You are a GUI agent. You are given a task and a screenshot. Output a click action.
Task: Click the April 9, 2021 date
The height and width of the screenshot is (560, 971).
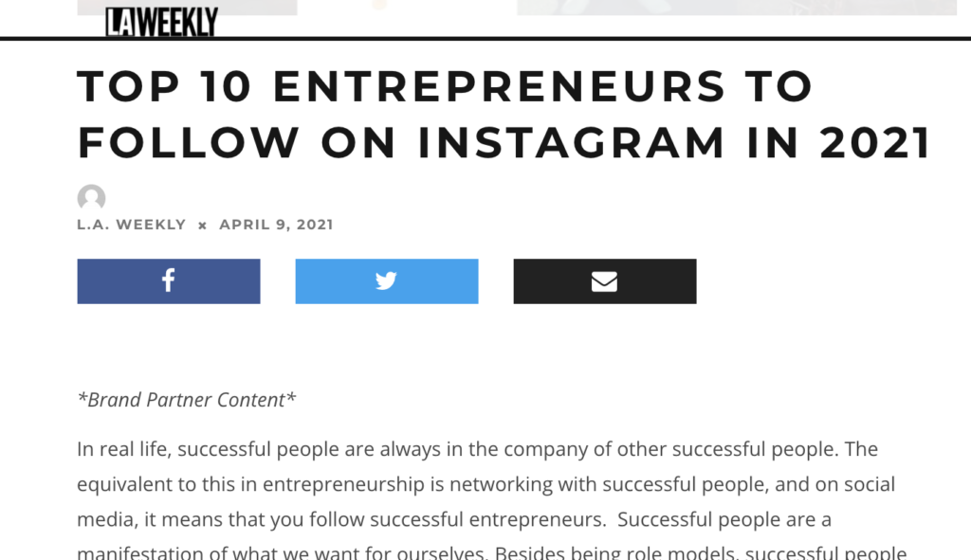coord(276,226)
